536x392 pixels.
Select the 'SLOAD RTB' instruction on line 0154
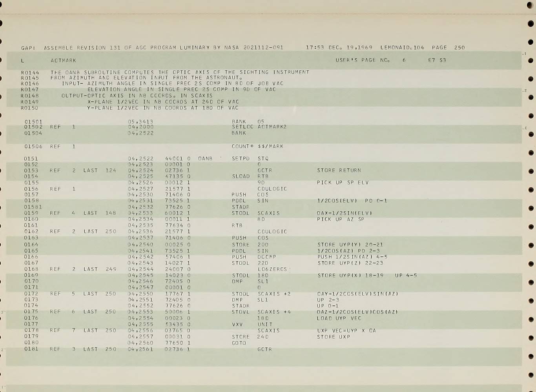click(x=250, y=176)
